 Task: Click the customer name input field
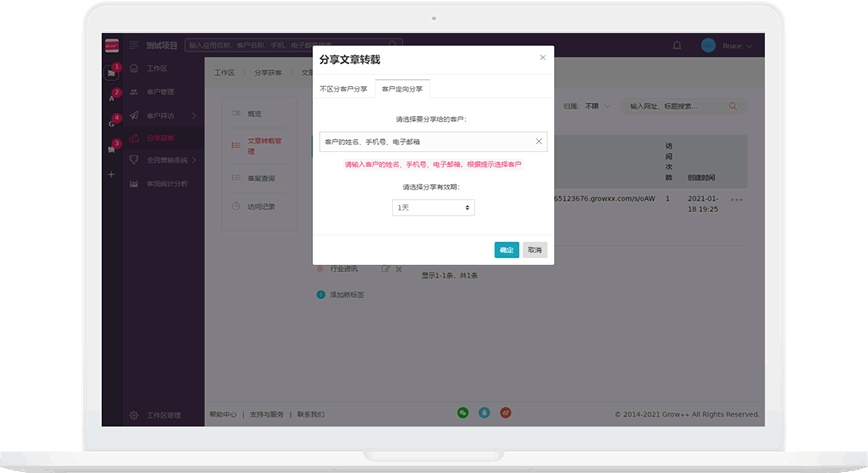pyautogui.click(x=425, y=142)
